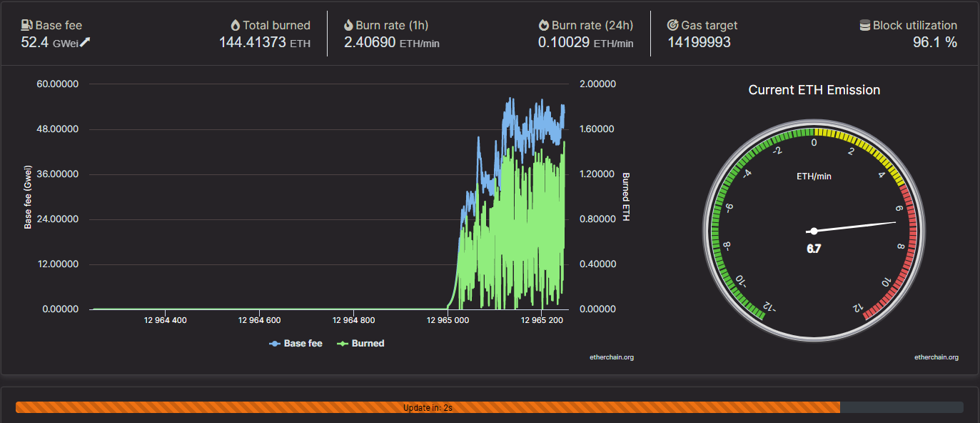Click the Burn rate (1h) flame icon
The image size is (980, 423).
[x=348, y=25]
